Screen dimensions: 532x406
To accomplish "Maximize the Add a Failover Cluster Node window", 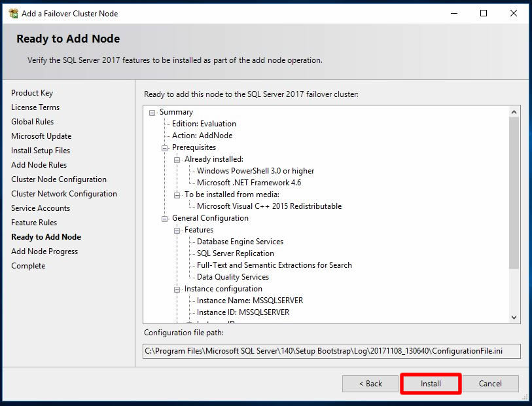I will tap(484, 13).
